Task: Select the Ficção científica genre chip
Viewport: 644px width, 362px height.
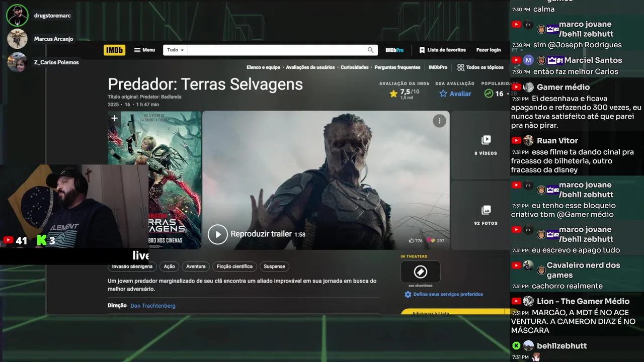Action: tap(234, 266)
